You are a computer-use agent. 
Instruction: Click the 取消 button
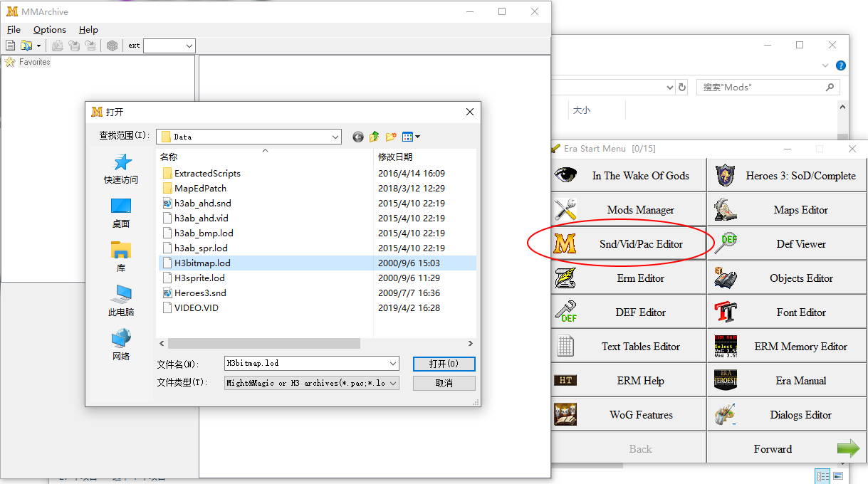pos(444,383)
